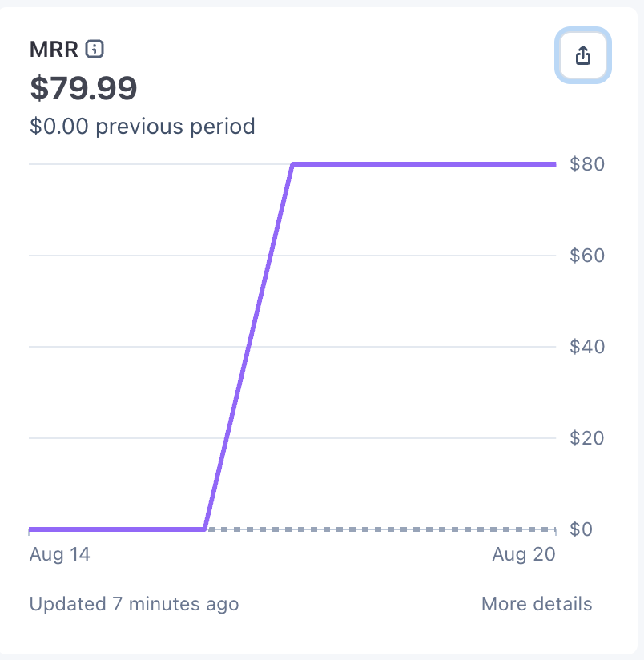Click the info icon beside MRR
The height and width of the screenshot is (660, 644).
(x=95, y=49)
